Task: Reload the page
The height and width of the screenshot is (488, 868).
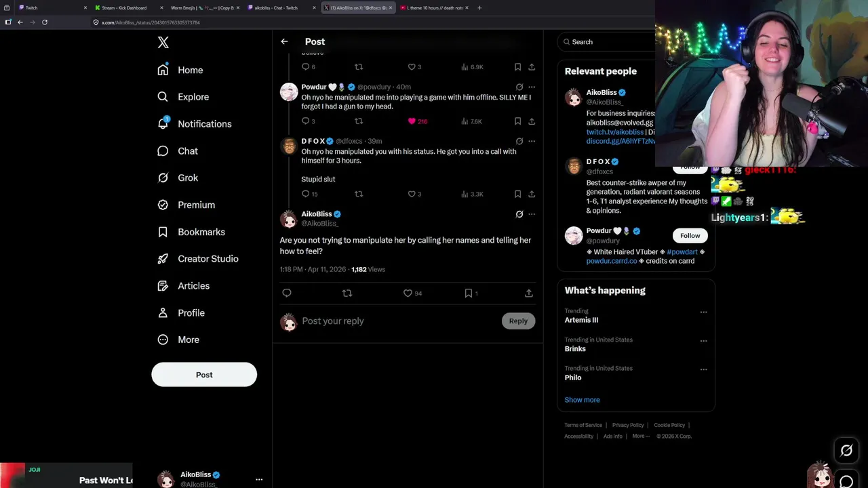Action: [x=45, y=22]
